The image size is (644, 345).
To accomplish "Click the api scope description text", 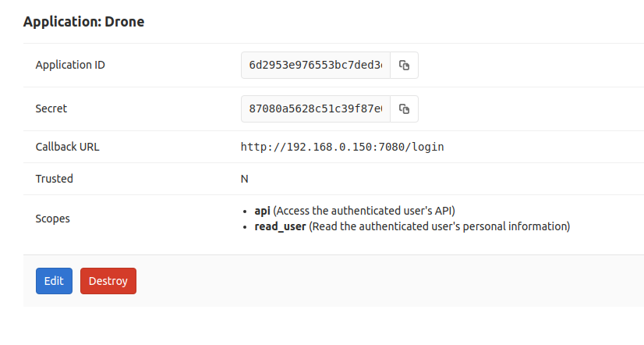I will tap(364, 211).
